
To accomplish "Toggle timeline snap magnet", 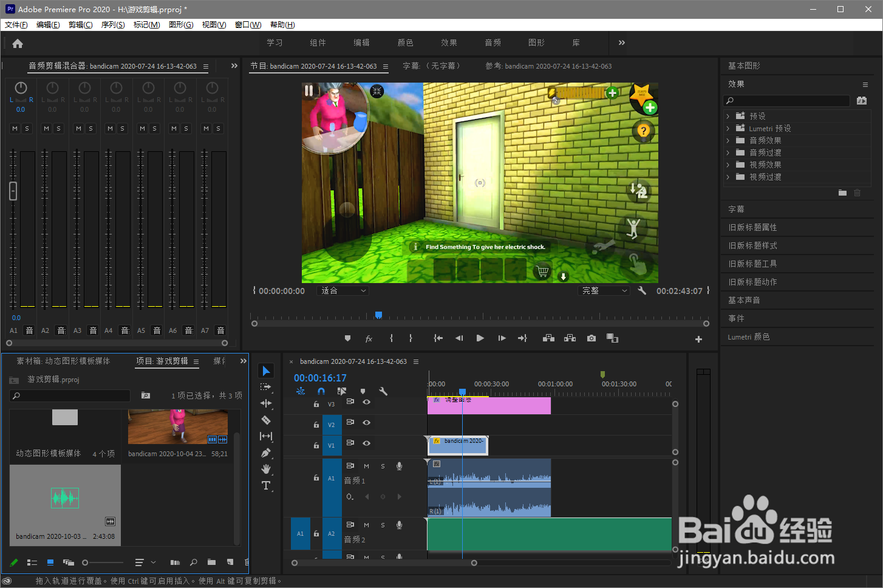I will pos(321,391).
